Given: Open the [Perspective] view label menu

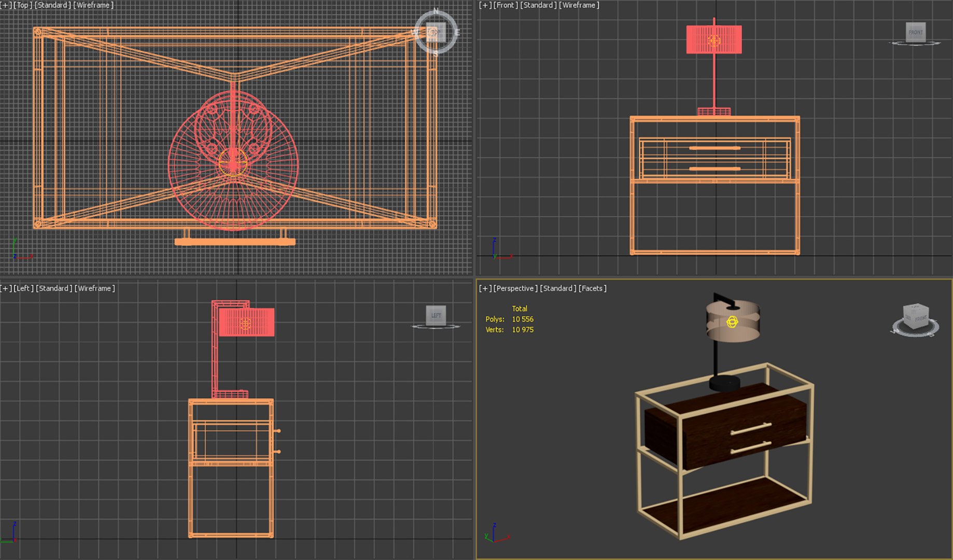Looking at the screenshot, I should [515, 288].
